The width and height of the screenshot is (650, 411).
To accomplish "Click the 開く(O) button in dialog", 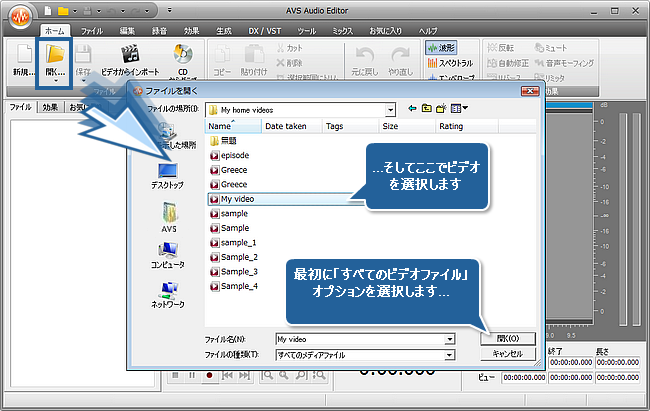I will 508,338.
